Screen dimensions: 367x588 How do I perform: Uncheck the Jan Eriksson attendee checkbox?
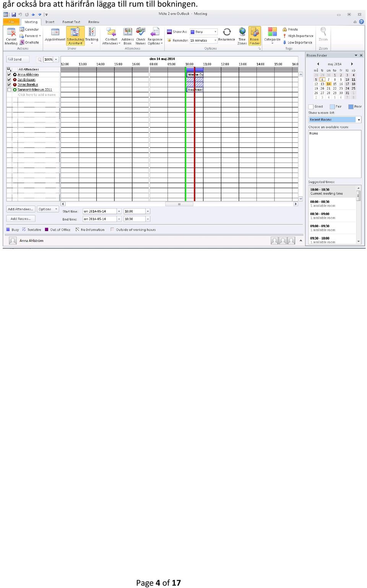(9, 80)
